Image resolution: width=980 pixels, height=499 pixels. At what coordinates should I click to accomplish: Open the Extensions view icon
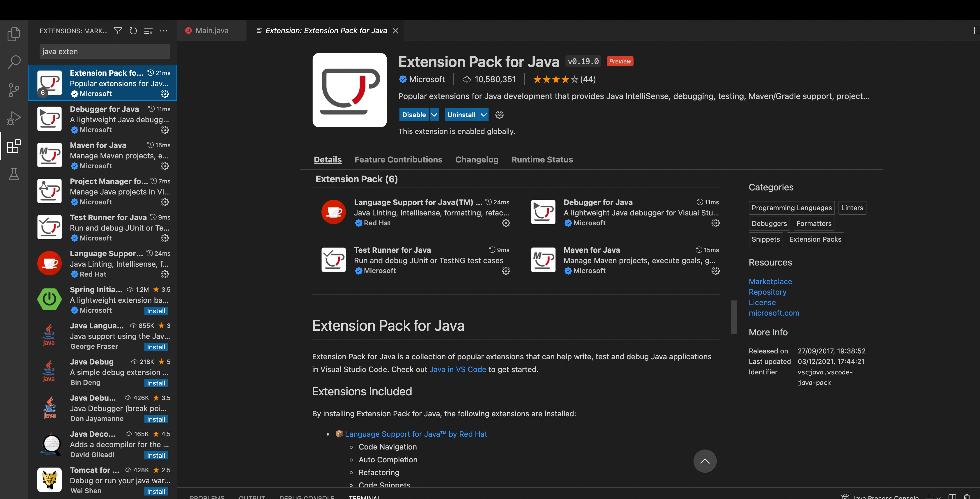click(x=14, y=146)
